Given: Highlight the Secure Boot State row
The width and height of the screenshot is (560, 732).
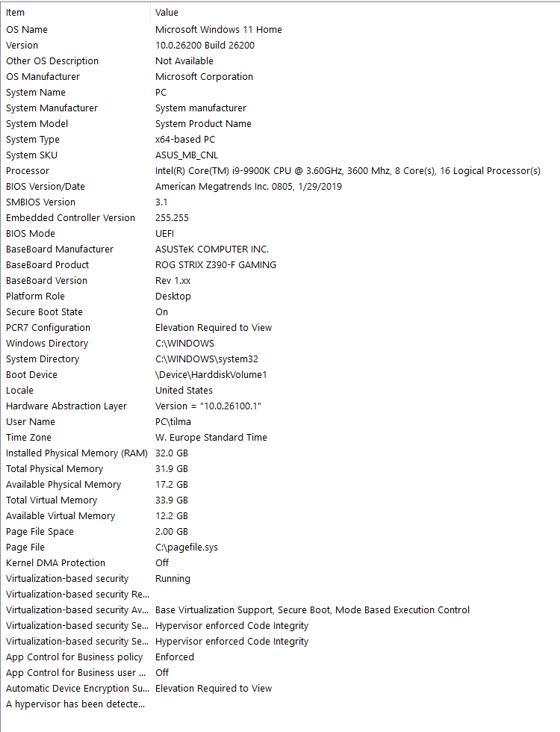Looking at the screenshot, I should tap(44, 312).
